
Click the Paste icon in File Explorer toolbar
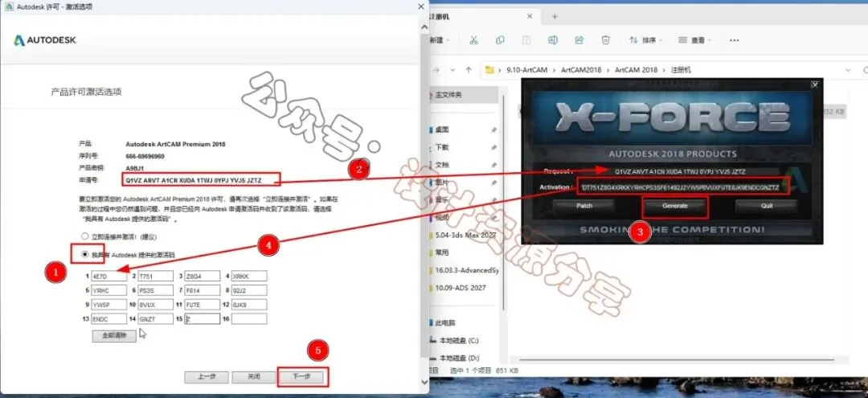click(526, 40)
